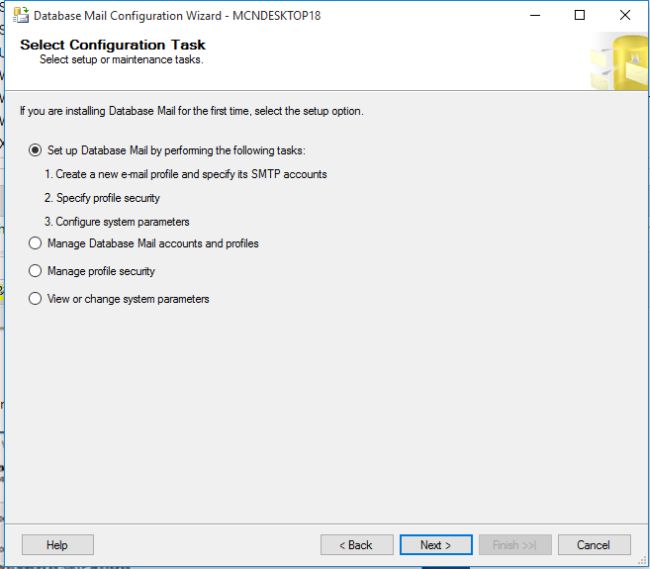Pick View or change system parameters
Screen dimensions: 650x569
[36, 299]
